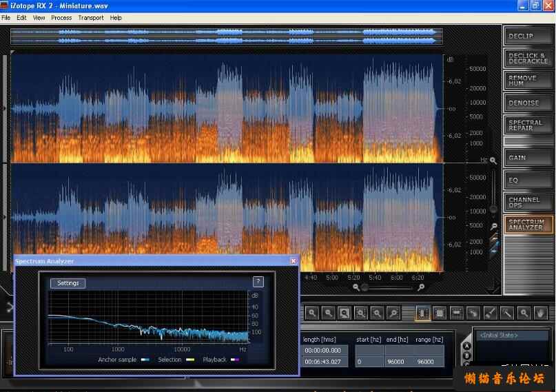The height and width of the screenshot is (392, 556).
Task: Open the Transport menu
Action: click(91, 18)
